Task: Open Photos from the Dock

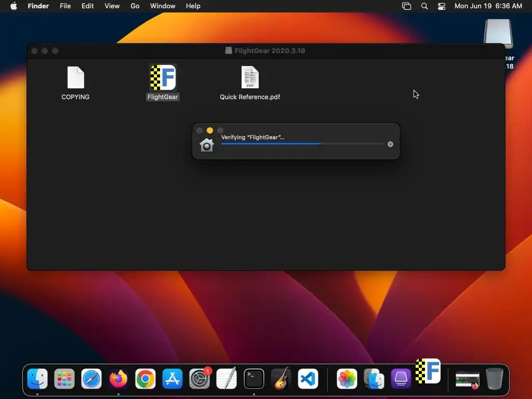Action: [347, 379]
